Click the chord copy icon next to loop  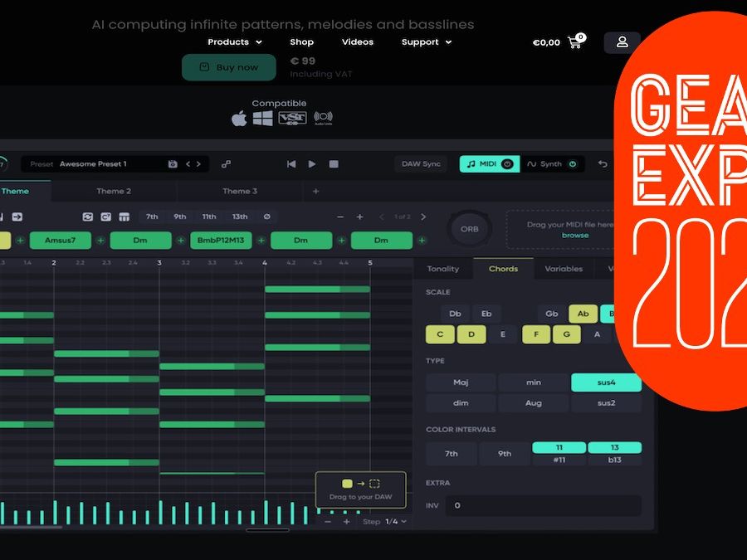105,217
